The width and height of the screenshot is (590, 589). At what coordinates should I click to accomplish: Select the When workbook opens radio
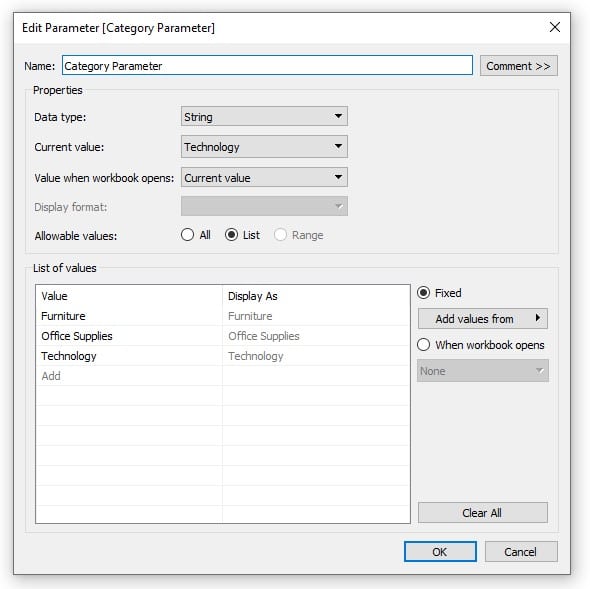click(481, 344)
